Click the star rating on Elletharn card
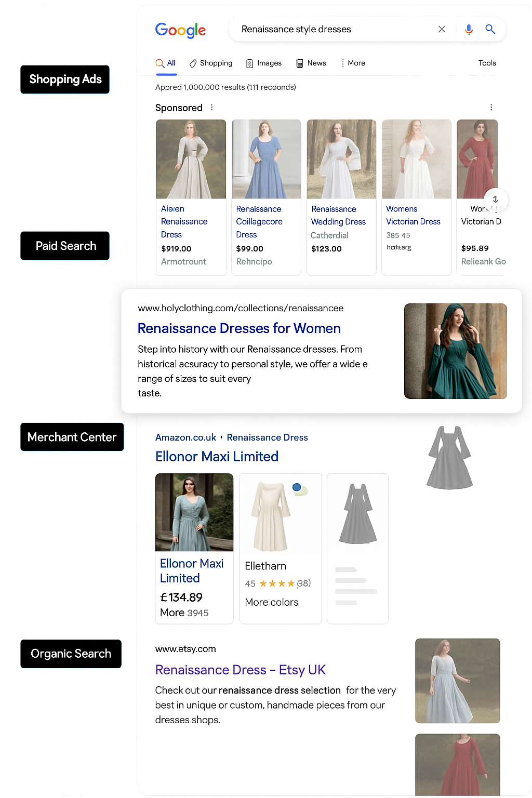The height and width of the screenshot is (798, 532). tap(277, 583)
